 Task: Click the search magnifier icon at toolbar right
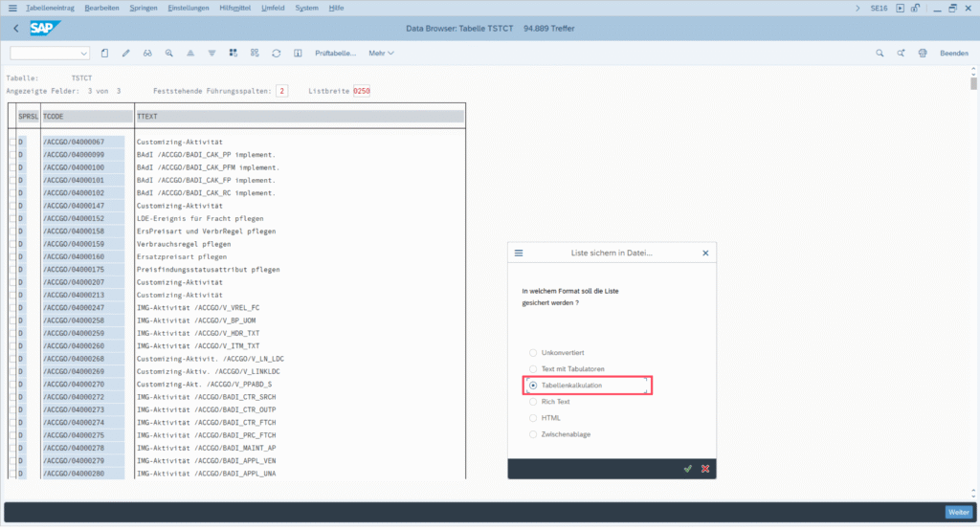point(880,54)
